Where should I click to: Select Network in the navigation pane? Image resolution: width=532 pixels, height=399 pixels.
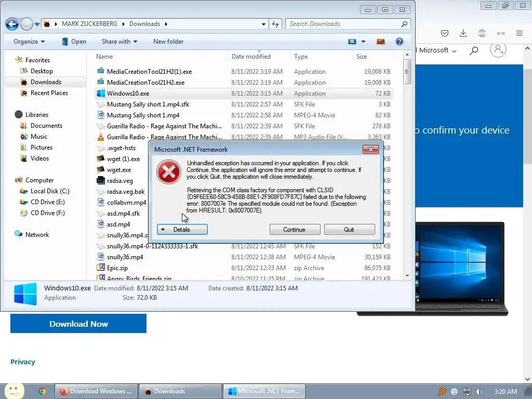[x=32, y=234]
